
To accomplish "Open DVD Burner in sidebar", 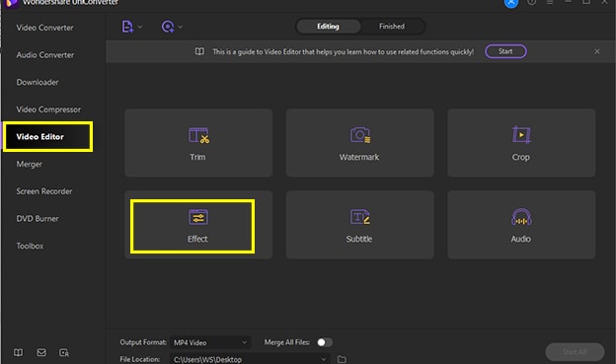I will pyautogui.click(x=38, y=219).
